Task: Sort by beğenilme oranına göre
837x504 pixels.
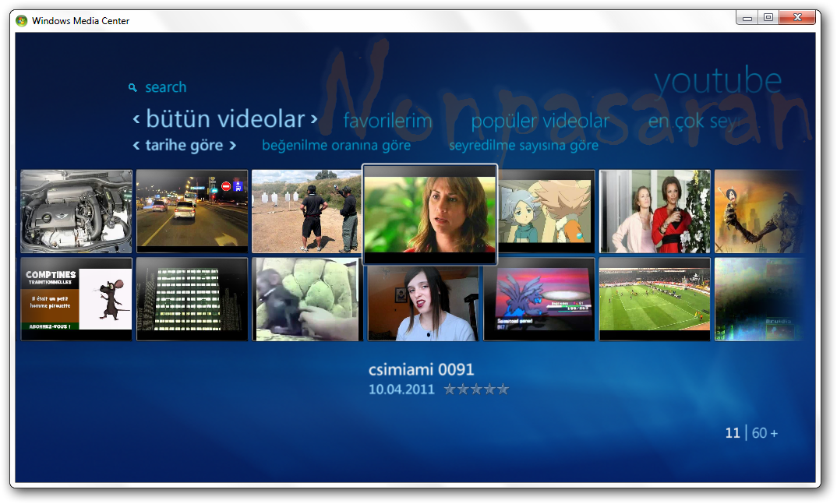Action: pos(337,145)
